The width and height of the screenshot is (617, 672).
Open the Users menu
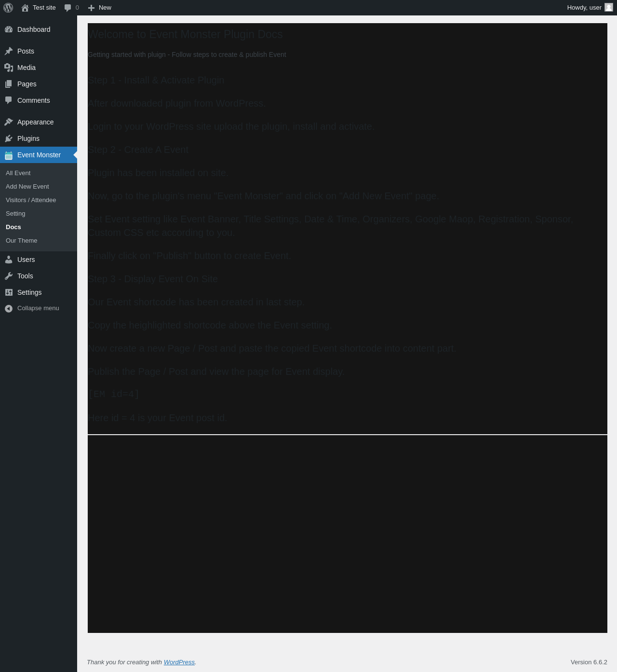tap(39, 260)
